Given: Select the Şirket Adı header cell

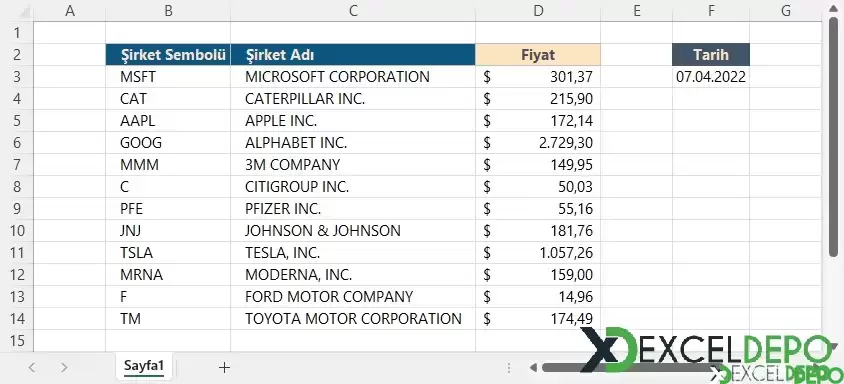Looking at the screenshot, I should click(x=353, y=54).
